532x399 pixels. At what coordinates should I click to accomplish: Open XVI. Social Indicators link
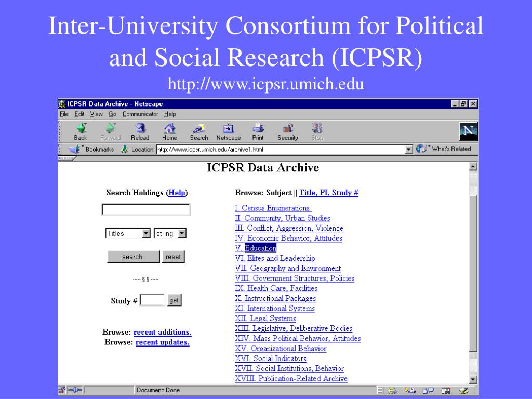(x=270, y=358)
